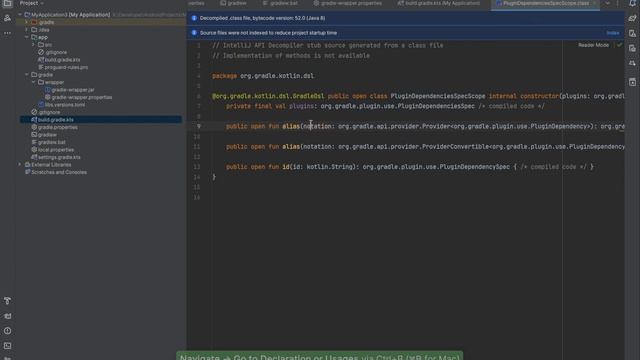The height and width of the screenshot is (360, 640).
Task: Click 'alias' function name on line 11
Action: pyautogui.click(x=291, y=147)
